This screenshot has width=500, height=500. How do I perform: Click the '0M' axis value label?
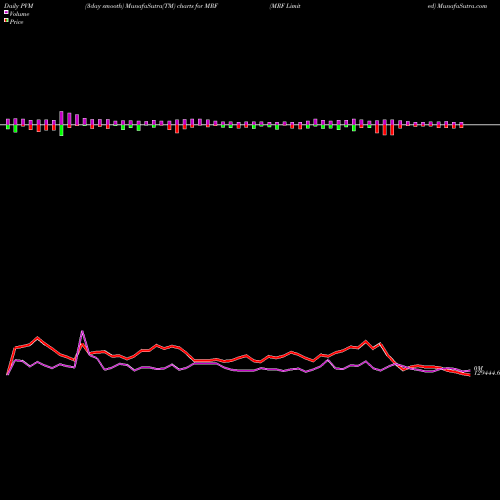tap(478, 369)
